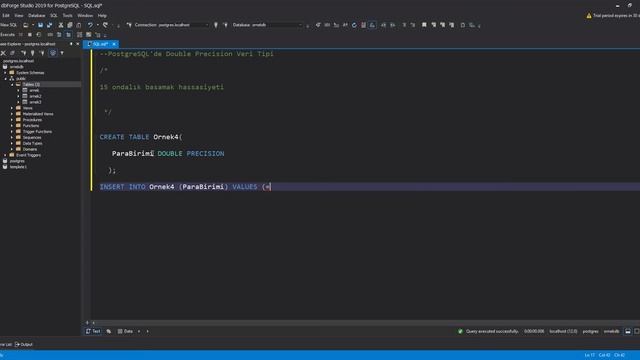The height and width of the screenshot is (360, 640).
Task: Click the Save All icon
Action: point(50,25)
